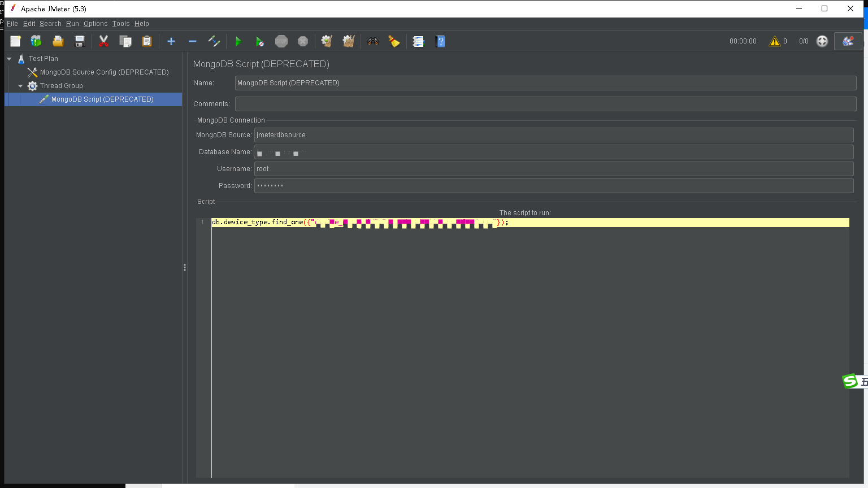Collapse all tree nodes with minus icon

pos(193,41)
